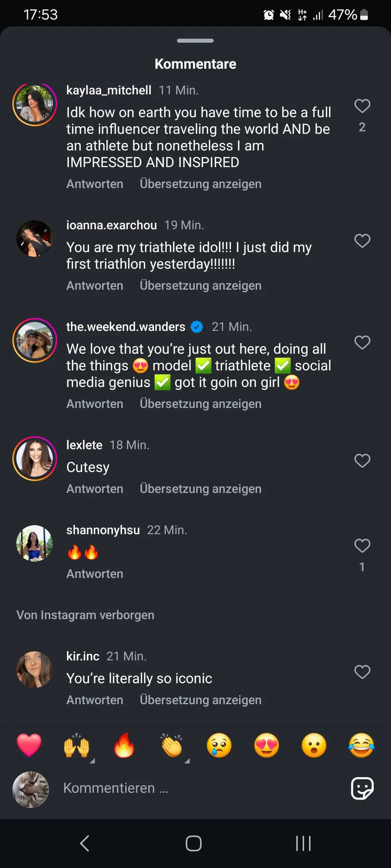This screenshot has width=391, height=868.
Task: Insert the raised hands emoji
Action: click(x=76, y=745)
